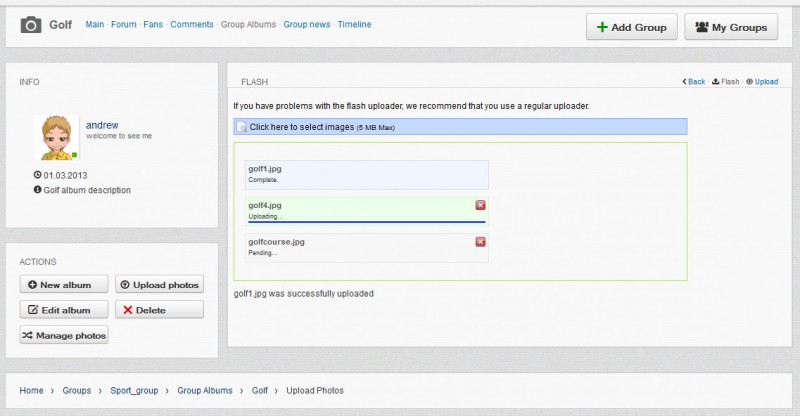Open the Group news tab
800x416 pixels.
pyautogui.click(x=307, y=25)
